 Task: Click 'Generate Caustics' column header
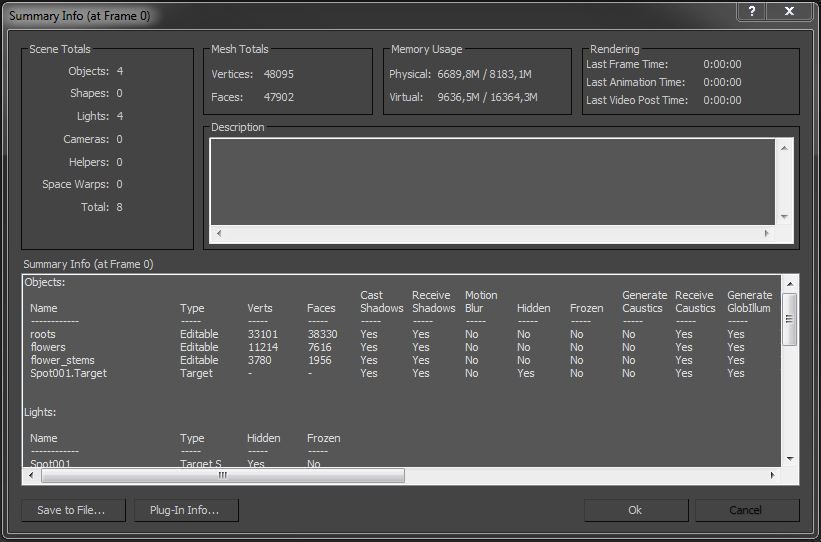tap(645, 302)
